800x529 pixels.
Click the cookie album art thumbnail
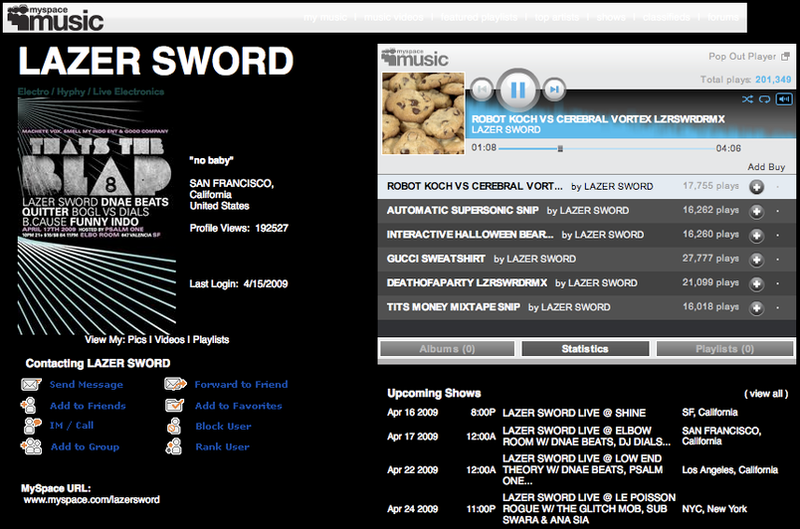click(x=423, y=113)
